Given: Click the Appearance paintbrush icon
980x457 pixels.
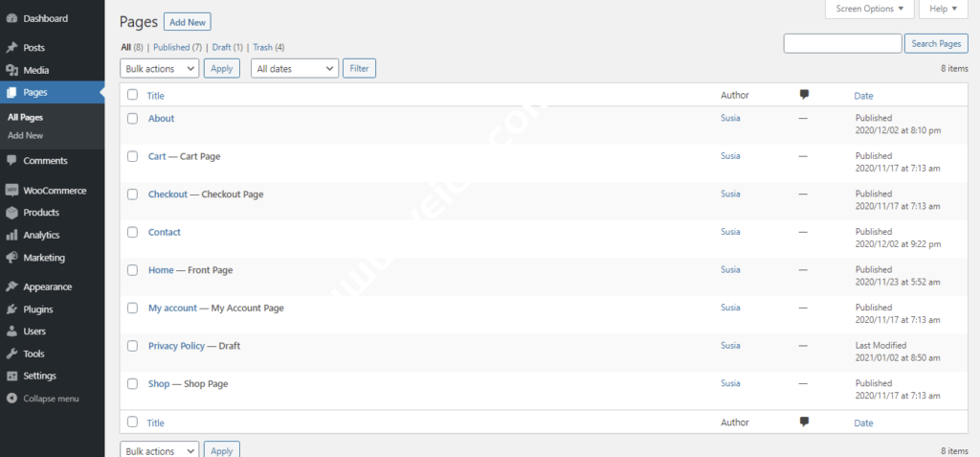Looking at the screenshot, I should pyautogui.click(x=11, y=286).
